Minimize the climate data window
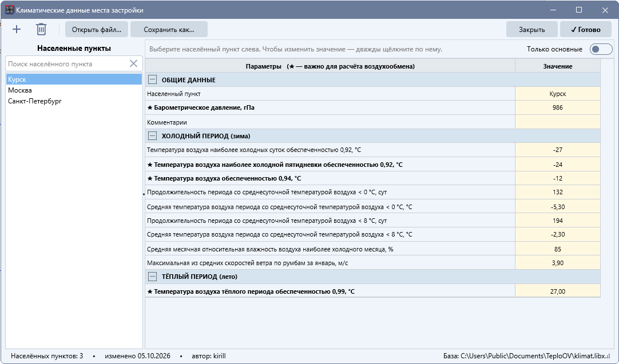 (x=553, y=10)
